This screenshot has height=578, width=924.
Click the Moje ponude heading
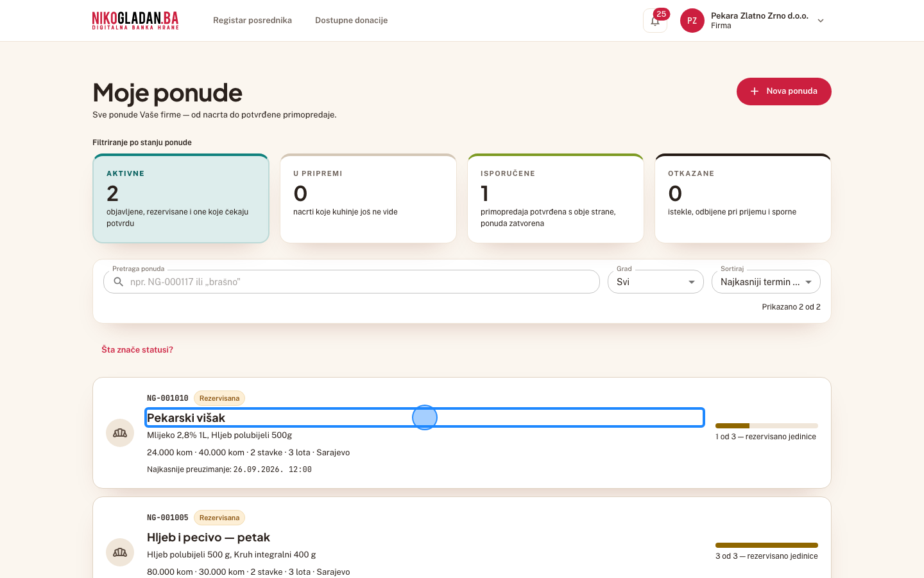point(167,93)
